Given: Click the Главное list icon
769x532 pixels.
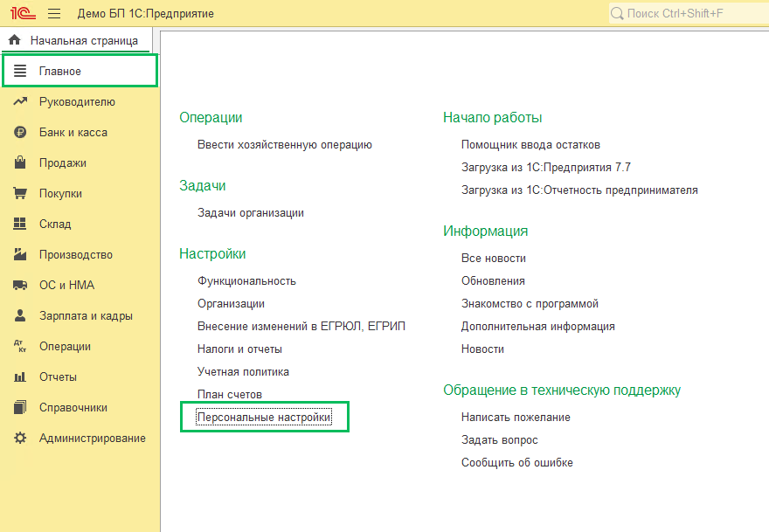Looking at the screenshot, I should point(20,71).
